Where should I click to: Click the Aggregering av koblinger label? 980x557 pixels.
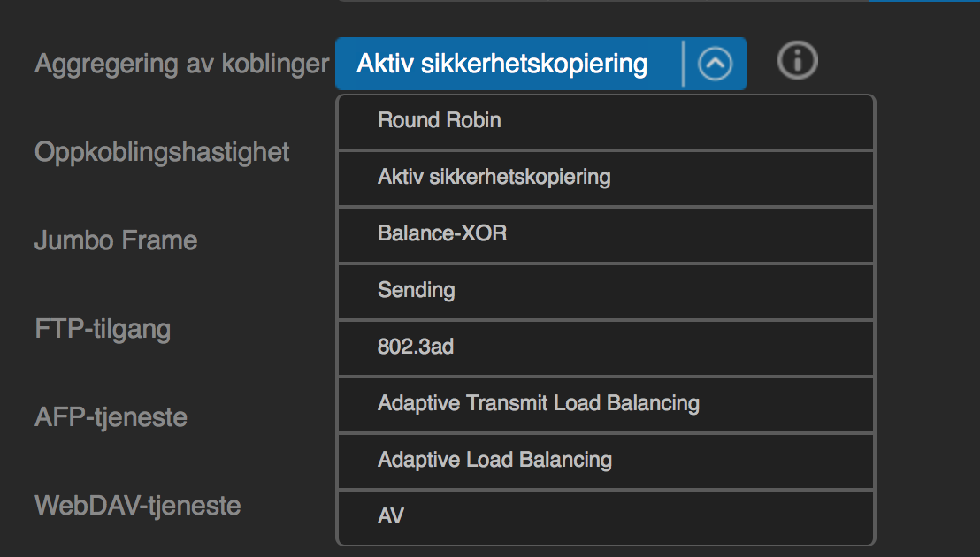[x=181, y=64]
